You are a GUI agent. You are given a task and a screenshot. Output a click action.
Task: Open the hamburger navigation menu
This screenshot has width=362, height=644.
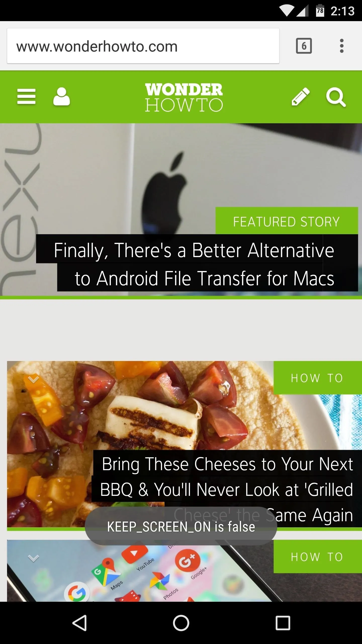(x=26, y=96)
